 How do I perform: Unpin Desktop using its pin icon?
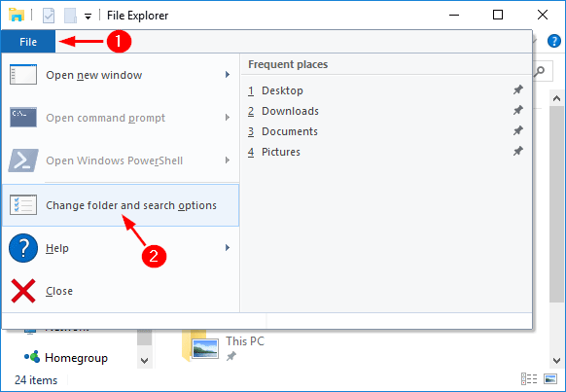pyautogui.click(x=518, y=89)
